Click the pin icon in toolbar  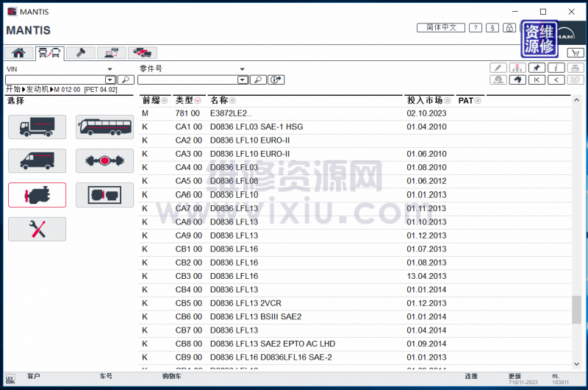[537, 68]
